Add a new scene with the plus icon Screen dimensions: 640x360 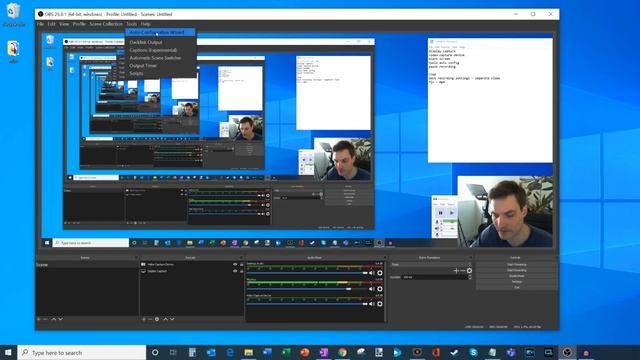pos(39,319)
